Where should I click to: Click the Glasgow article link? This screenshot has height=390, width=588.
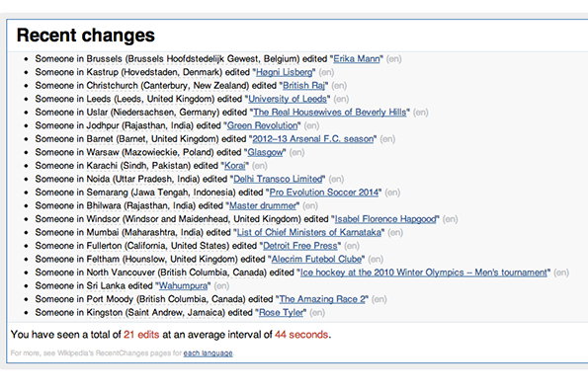click(265, 152)
